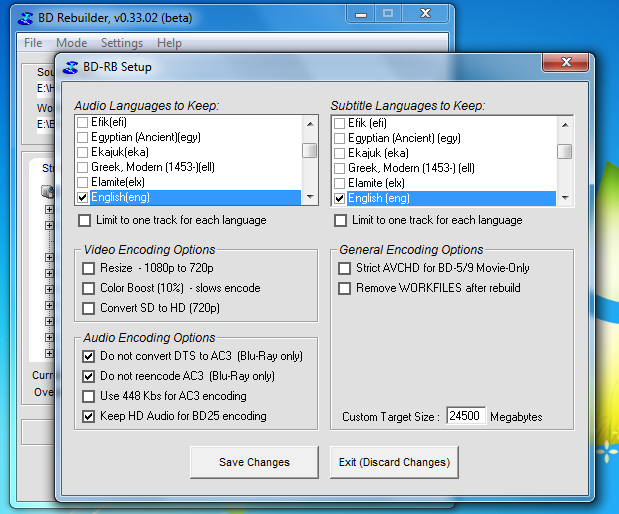This screenshot has width=619, height=514.
Task: Expand the last tree node in BD Rebuilder
Action: pos(49,353)
